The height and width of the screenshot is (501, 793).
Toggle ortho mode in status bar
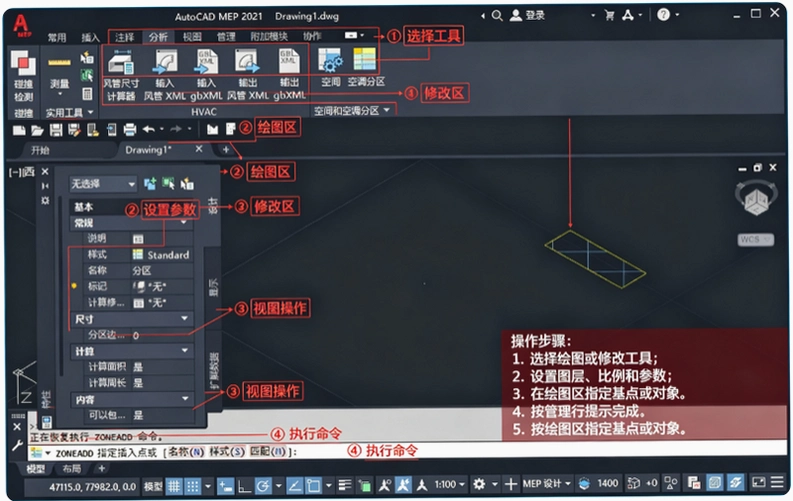tap(244, 486)
